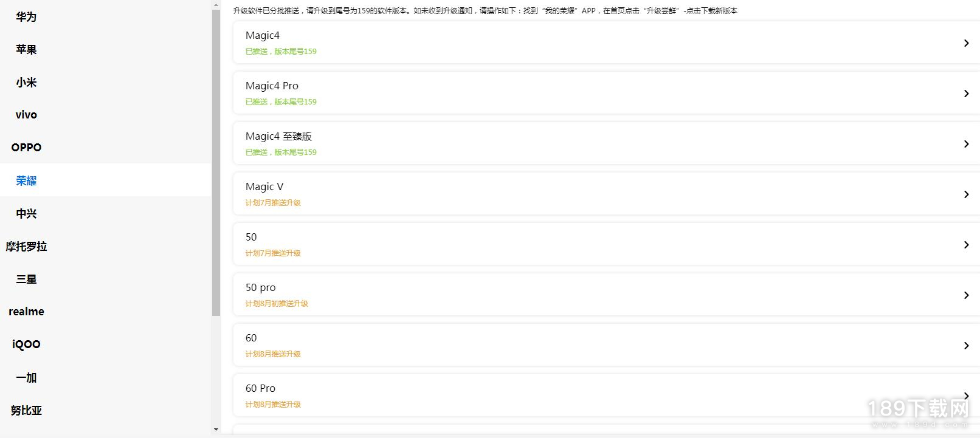Viewport: 980px width, 438px height.
Task: Select 努比亚 in the sidebar
Action: [26, 410]
